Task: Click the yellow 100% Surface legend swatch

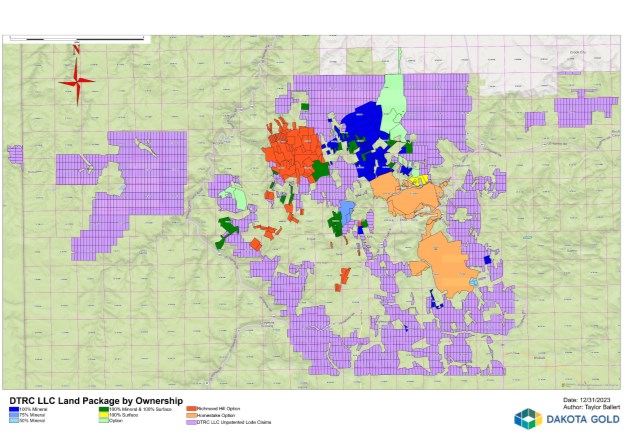Action: [x=104, y=415]
